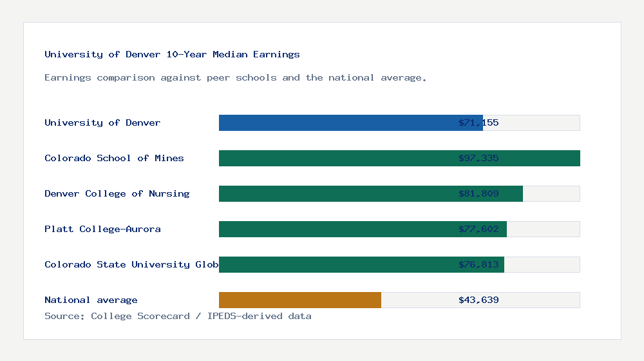This screenshot has height=361, width=644.
Task: Click the green Denver College of Nursing bar
Action: click(x=371, y=193)
